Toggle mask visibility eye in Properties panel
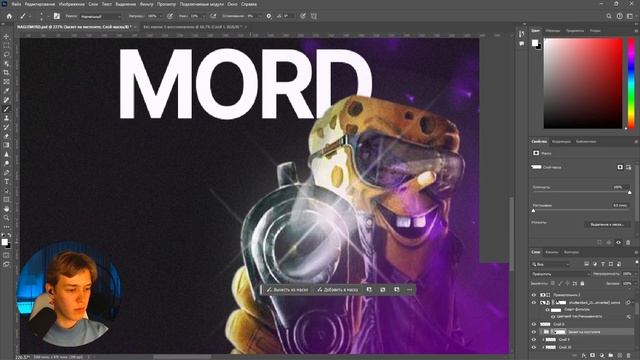Screen dimensions: 640x360 pyautogui.click(x=618, y=242)
